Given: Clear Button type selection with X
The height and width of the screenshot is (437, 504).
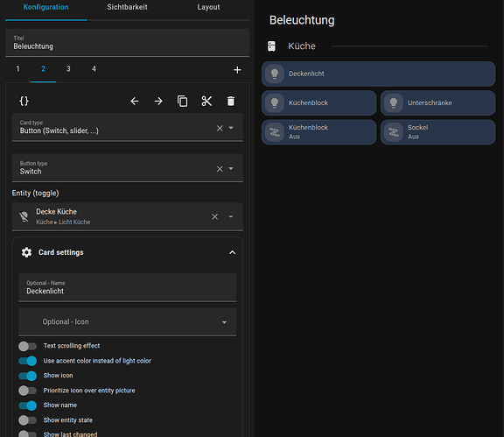Looking at the screenshot, I should coord(220,169).
